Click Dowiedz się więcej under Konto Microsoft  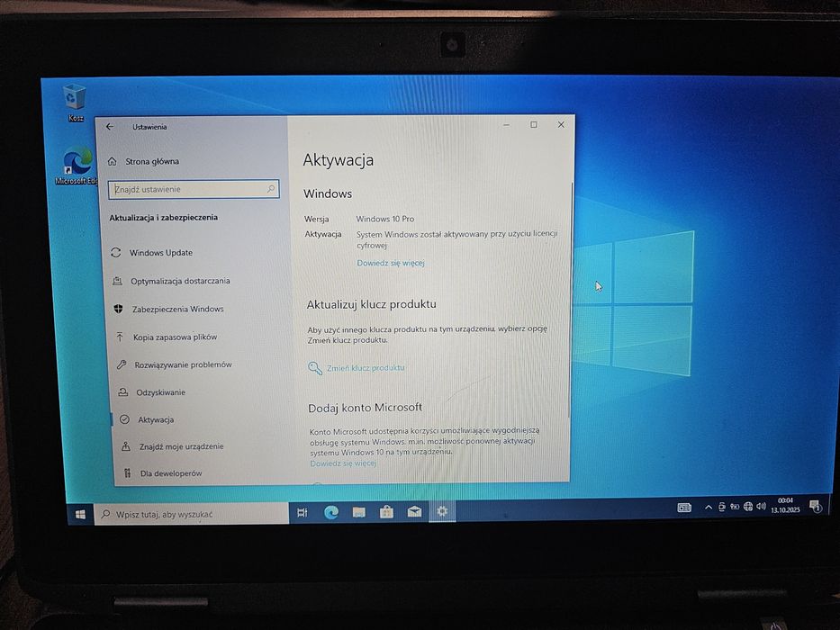click(343, 463)
